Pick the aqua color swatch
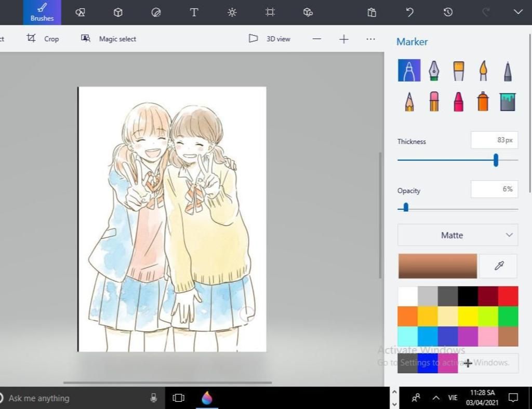Viewport: 532px width, 409px height. click(x=408, y=336)
